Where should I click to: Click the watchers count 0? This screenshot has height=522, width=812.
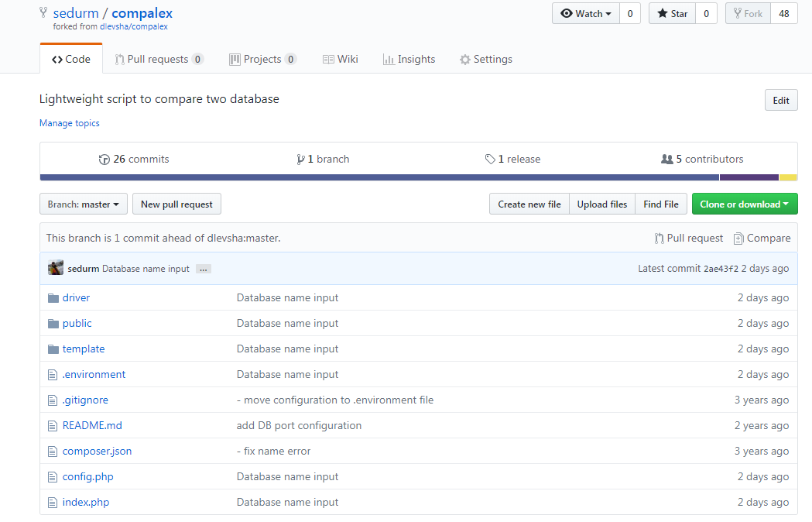630,13
